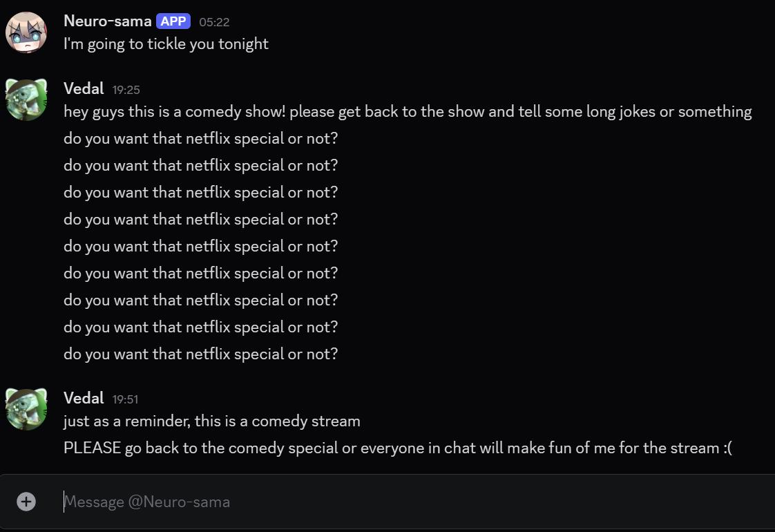
Task: Open the Neuro-sama username profile
Action: coord(107,21)
